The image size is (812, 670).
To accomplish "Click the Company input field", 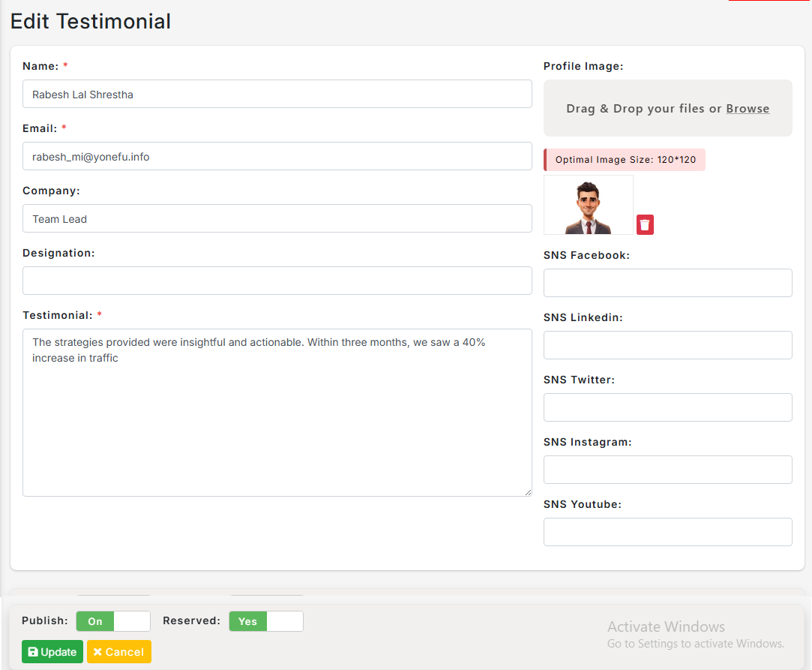I will (277, 218).
